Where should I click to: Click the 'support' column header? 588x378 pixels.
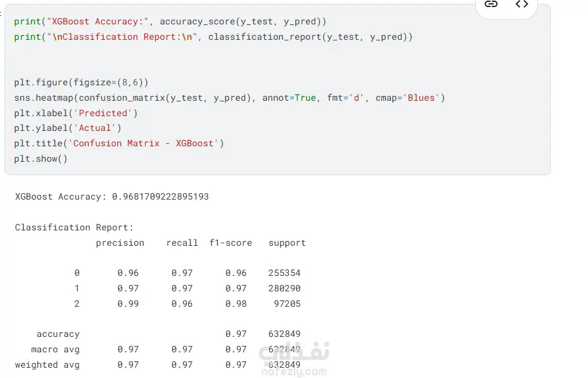(x=287, y=243)
